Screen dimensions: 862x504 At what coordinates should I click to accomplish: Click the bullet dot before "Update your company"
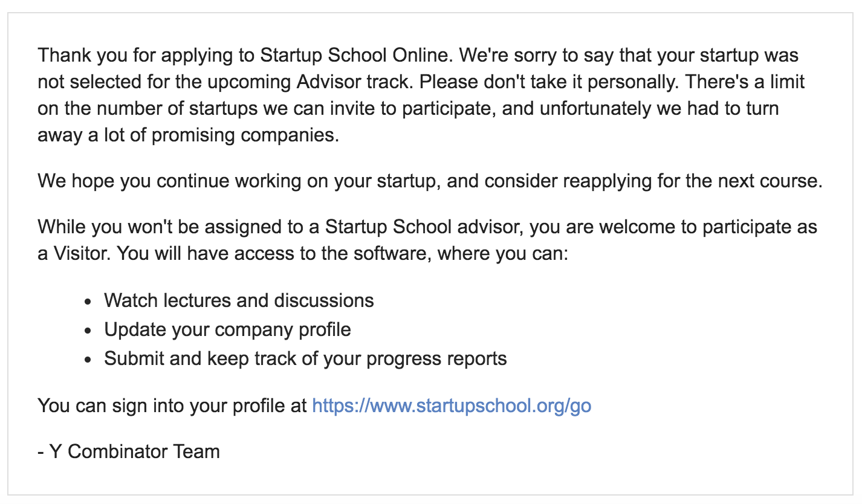click(88, 331)
